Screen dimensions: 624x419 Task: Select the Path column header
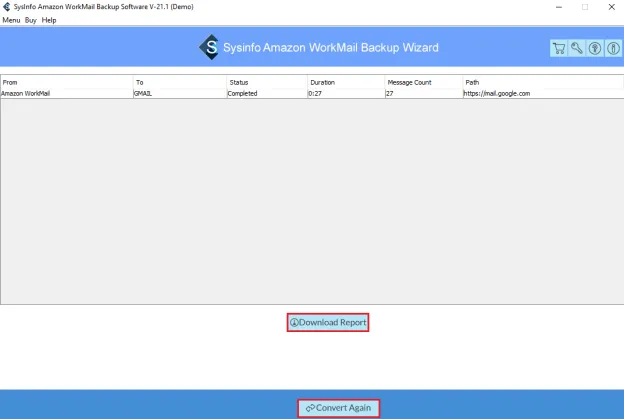pos(543,82)
